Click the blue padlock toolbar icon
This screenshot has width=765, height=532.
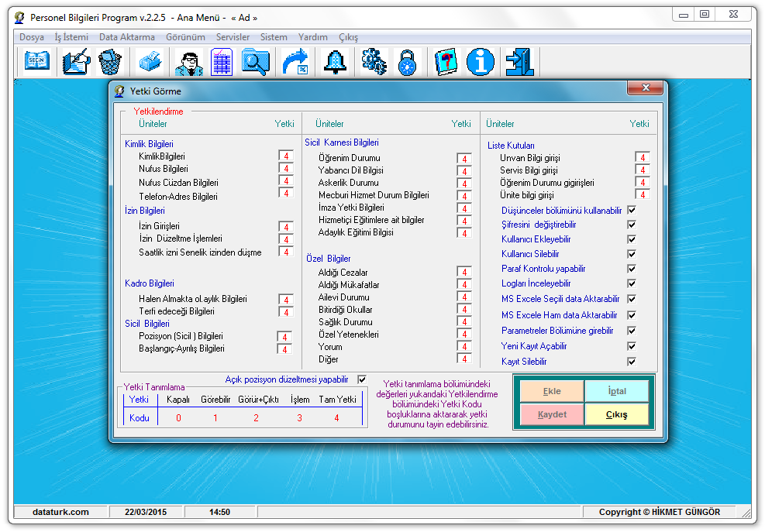pyautogui.click(x=407, y=63)
